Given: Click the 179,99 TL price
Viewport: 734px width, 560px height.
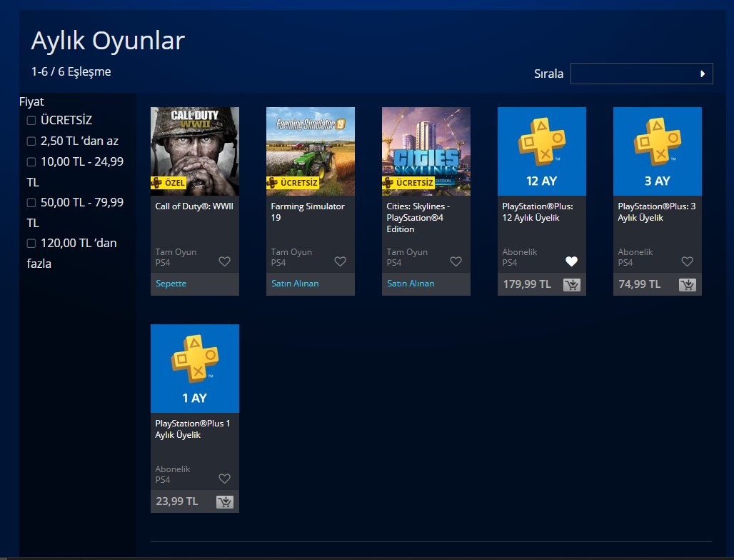Looking at the screenshot, I should pos(527,284).
